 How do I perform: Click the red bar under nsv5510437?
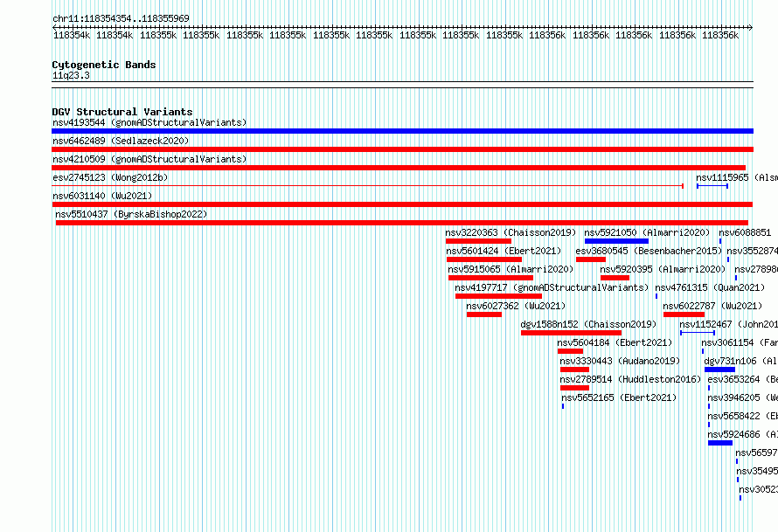[x=402, y=223]
